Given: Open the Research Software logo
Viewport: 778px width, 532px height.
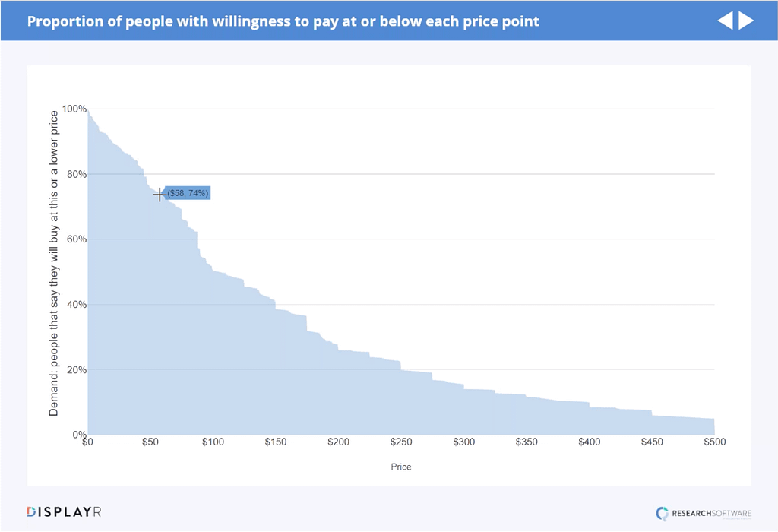Looking at the screenshot, I should click(704, 514).
